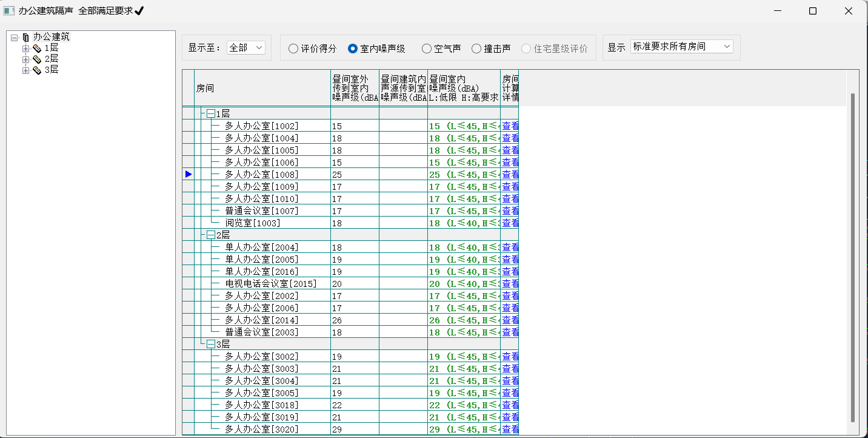Collapse the 2层 group in table
Screen dimensions: 868x438
coord(210,235)
